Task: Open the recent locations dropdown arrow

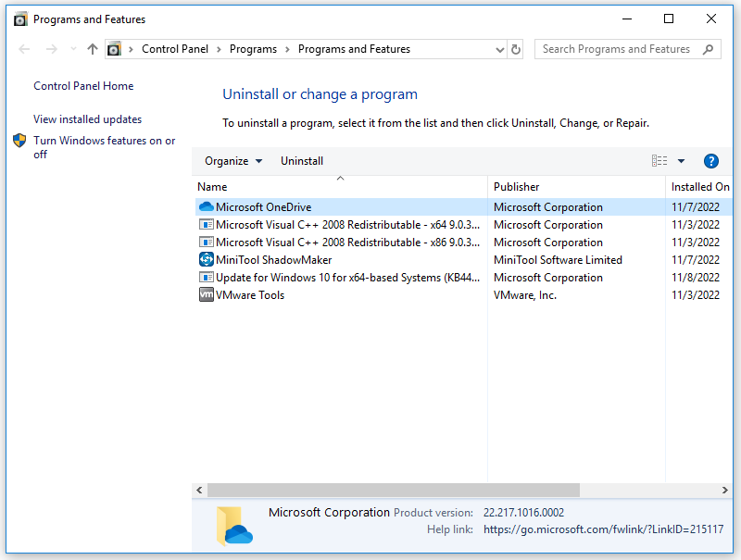Action: point(73,49)
